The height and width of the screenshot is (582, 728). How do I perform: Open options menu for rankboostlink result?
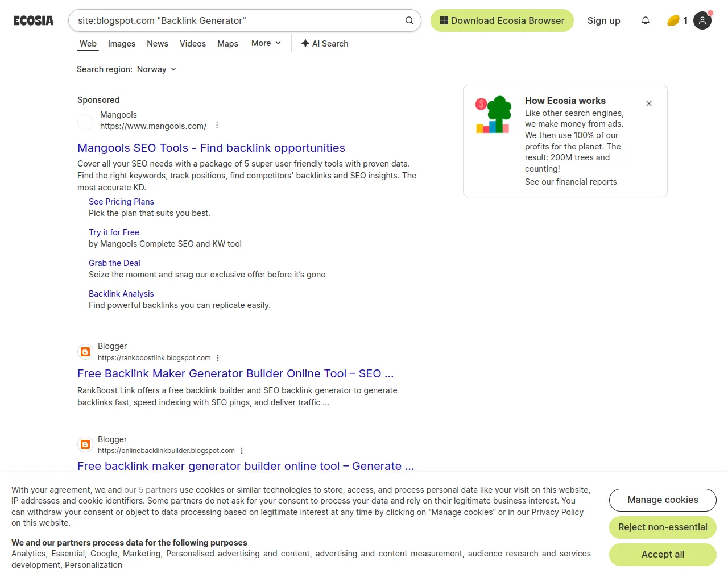tap(218, 358)
